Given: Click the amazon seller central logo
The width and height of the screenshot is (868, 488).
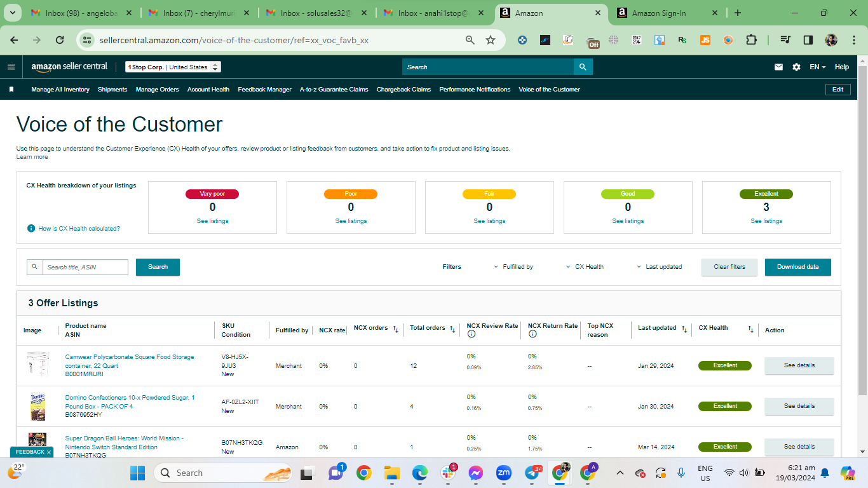Looking at the screenshot, I should coord(69,67).
